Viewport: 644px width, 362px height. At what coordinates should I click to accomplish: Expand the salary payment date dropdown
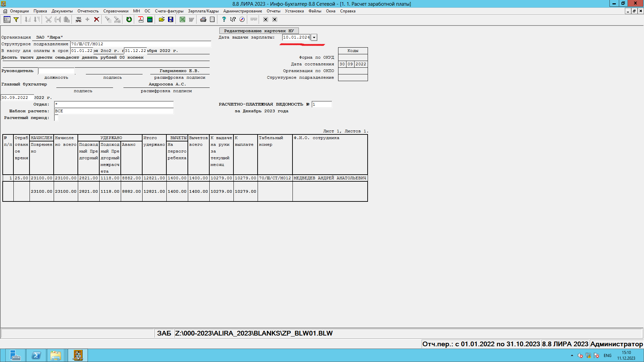(x=314, y=38)
